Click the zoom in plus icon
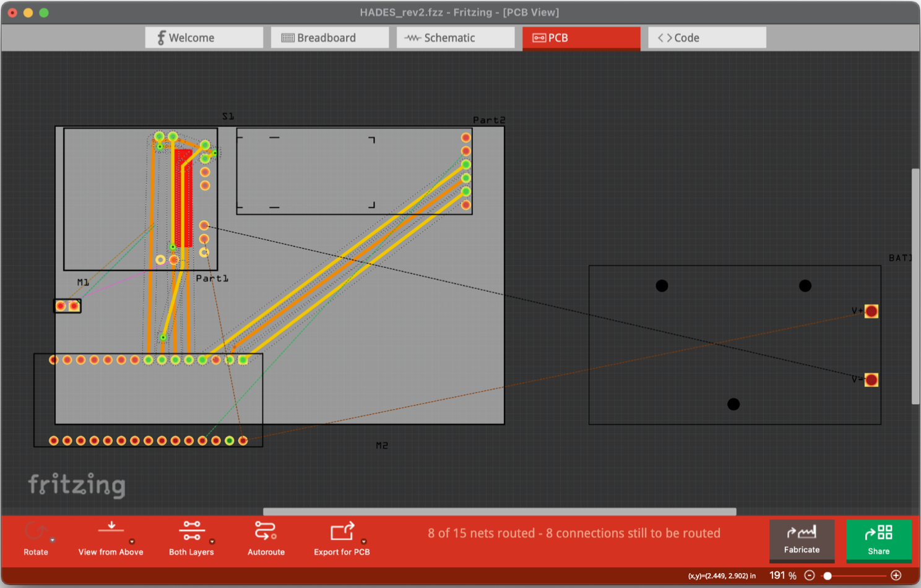This screenshot has height=588, width=921. 896,576
